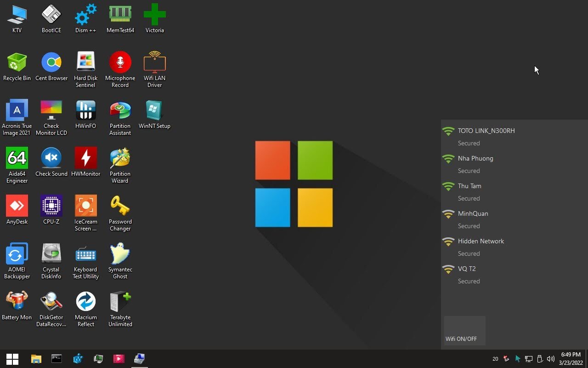Open Symantec Ghost icon
The height and width of the screenshot is (368, 588).
pos(120,261)
